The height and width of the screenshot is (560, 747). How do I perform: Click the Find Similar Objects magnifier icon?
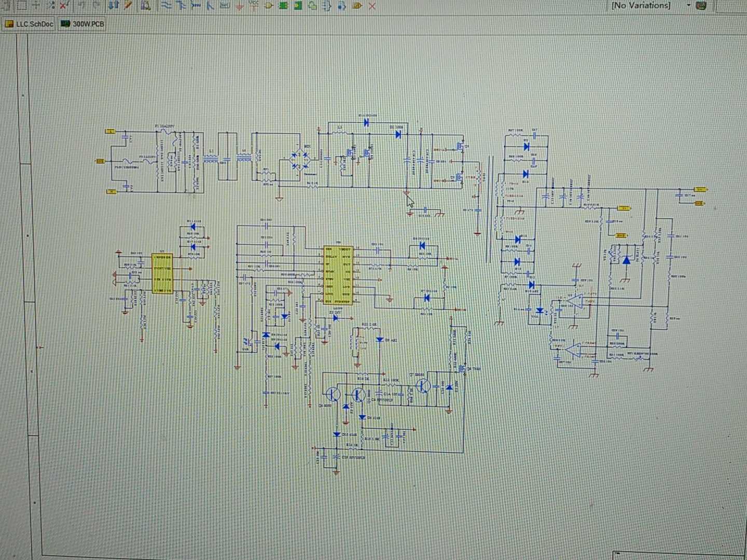(x=144, y=6)
